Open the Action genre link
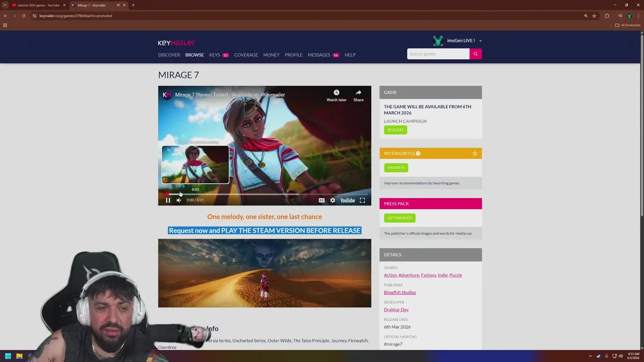Viewport: 644px width, 362px height. point(390,275)
